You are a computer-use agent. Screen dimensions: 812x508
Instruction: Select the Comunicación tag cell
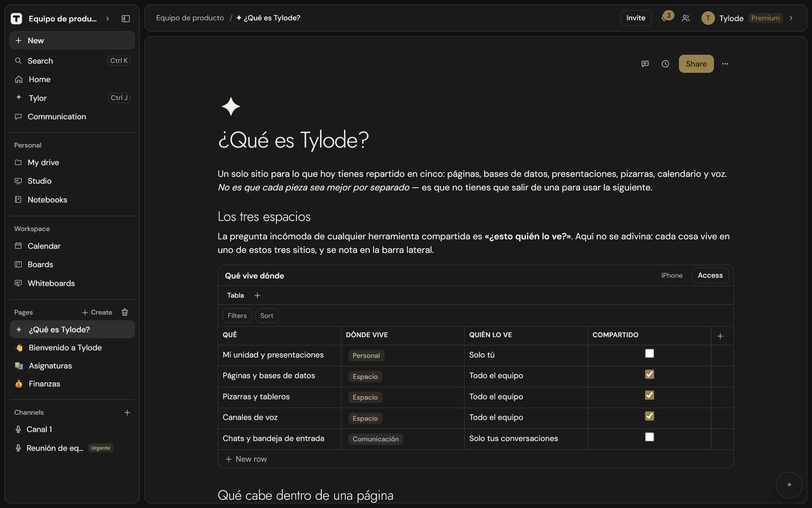point(376,439)
